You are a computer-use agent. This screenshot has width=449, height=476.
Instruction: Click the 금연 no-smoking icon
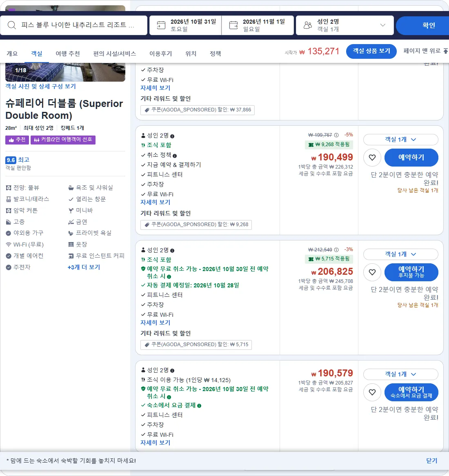pos(71,222)
